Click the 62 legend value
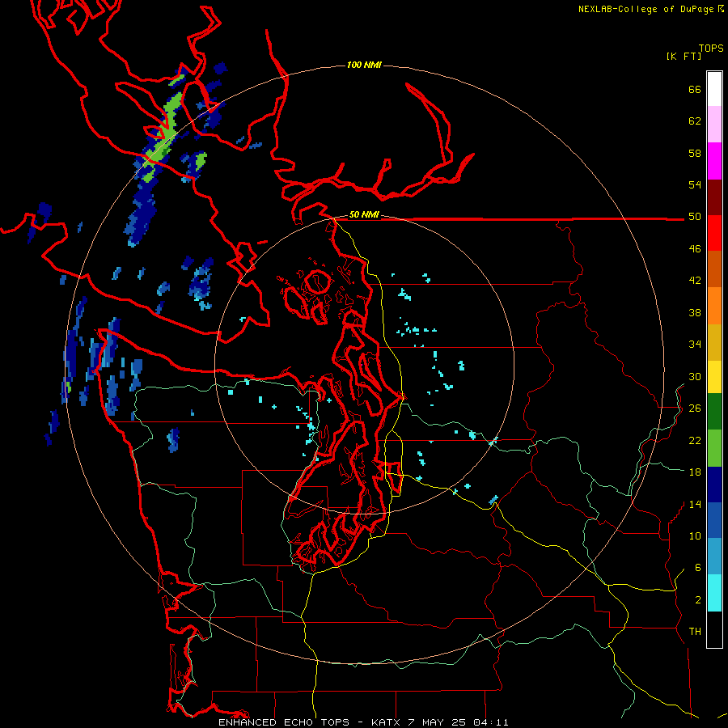 point(695,121)
